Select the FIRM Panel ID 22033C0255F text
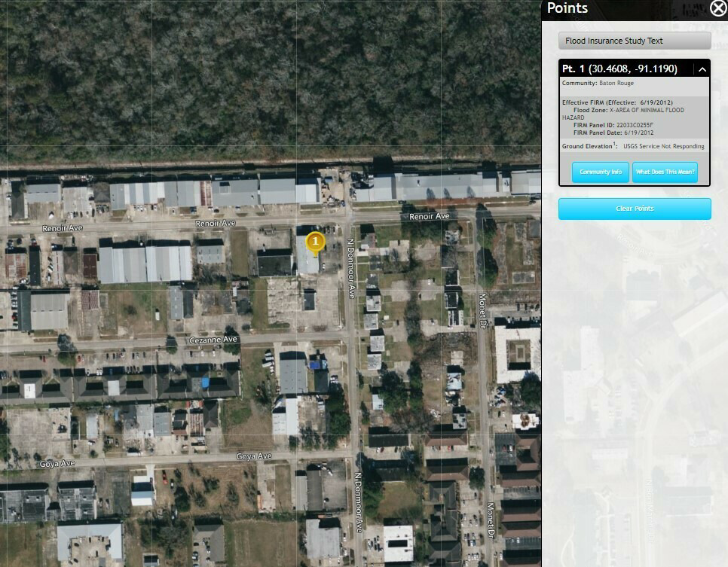Screen dimensions: 728x567 pyautogui.click(x=613, y=125)
